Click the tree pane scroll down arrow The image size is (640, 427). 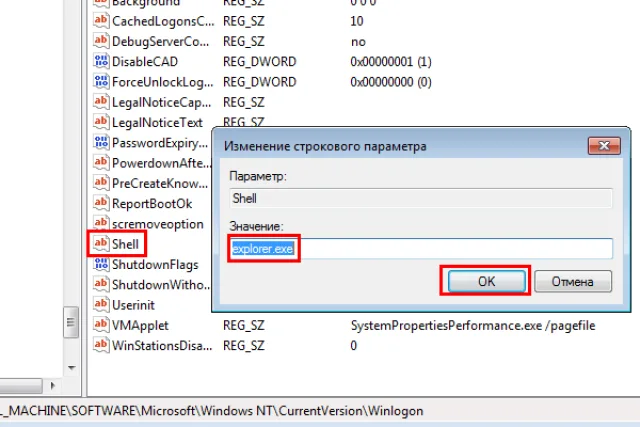click(71, 368)
